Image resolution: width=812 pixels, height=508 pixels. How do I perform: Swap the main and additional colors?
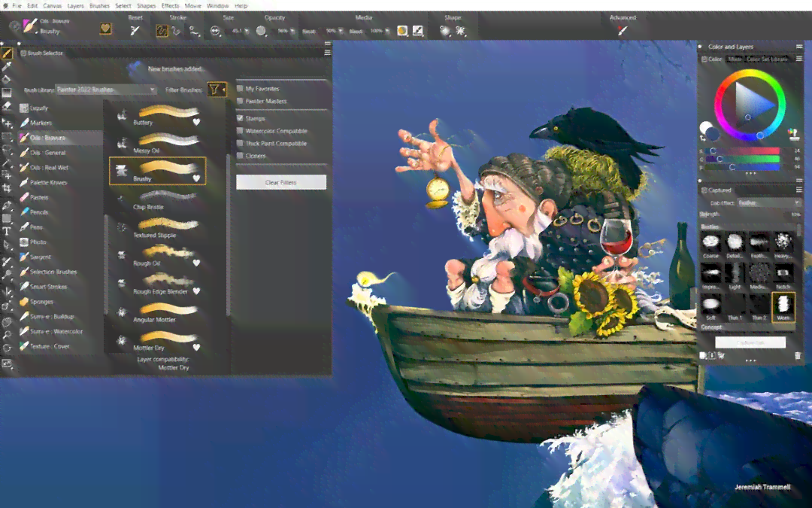pos(703,139)
